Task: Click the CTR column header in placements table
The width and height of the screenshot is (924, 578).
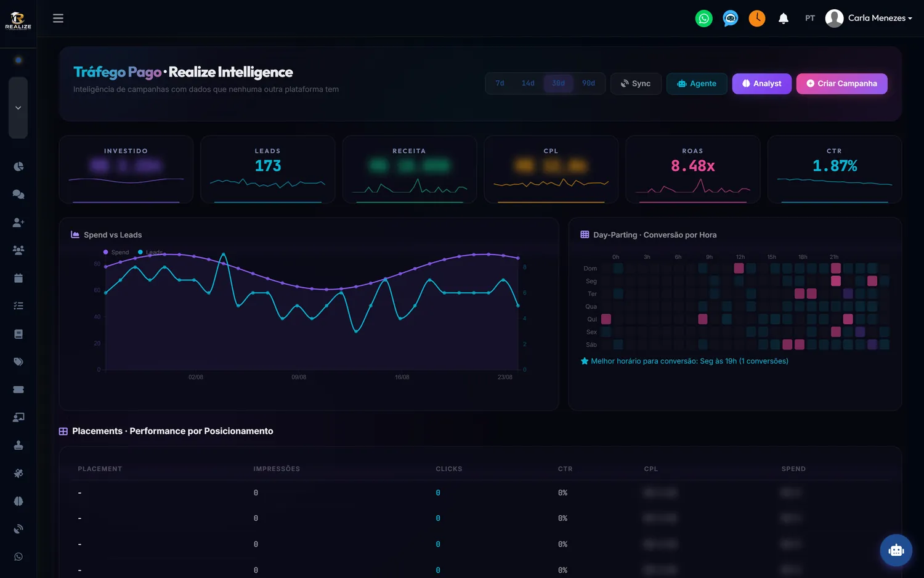Action: pyautogui.click(x=565, y=469)
